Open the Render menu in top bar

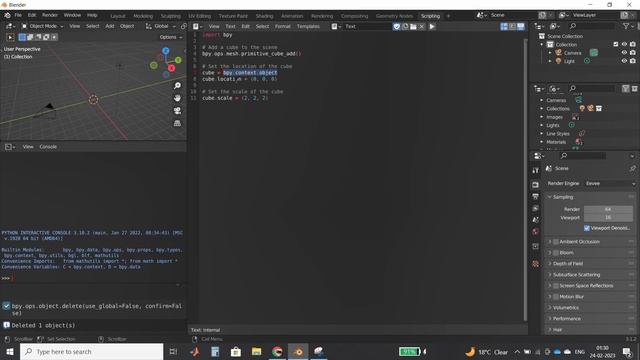[50, 15]
